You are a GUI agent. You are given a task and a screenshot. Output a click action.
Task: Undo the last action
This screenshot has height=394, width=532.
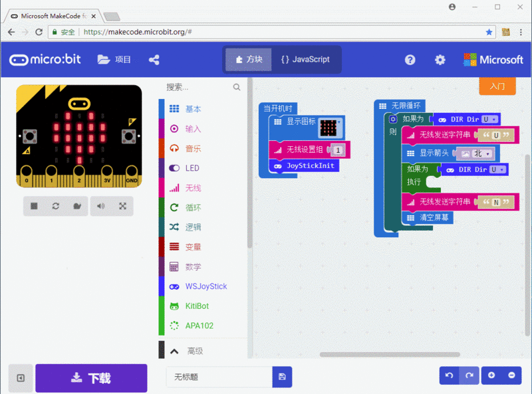pyautogui.click(x=450, y=375)
